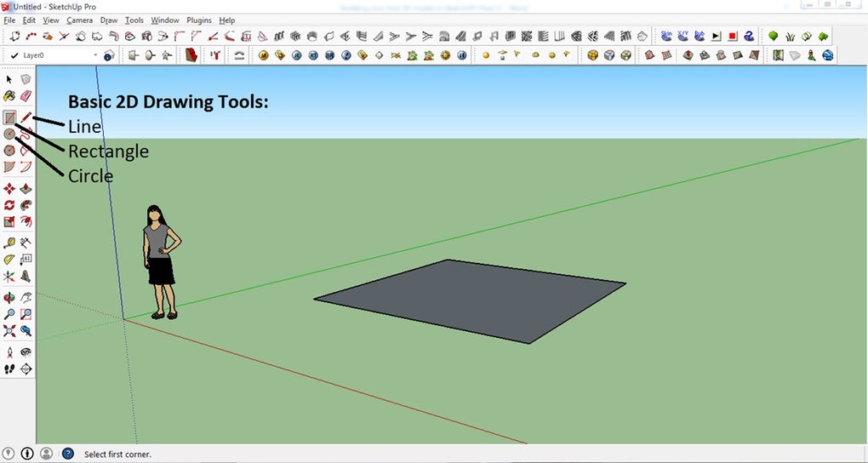Open the Draw menu
The width and height of the screenshot is (868, 463).
(x=109, y=20)
